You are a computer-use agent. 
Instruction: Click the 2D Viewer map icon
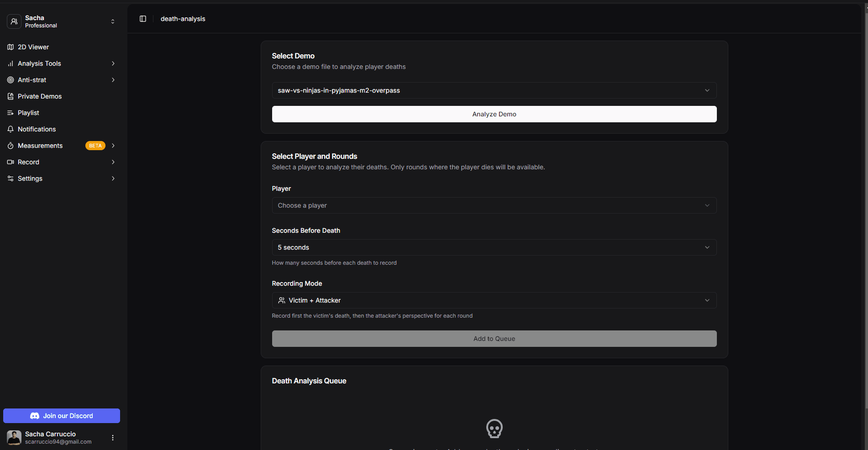pyautogui.click(x=11, y=47)
